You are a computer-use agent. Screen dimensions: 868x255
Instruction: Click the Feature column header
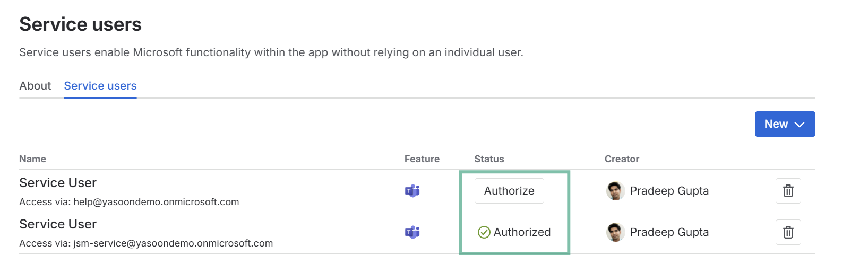tap(422, 159)
